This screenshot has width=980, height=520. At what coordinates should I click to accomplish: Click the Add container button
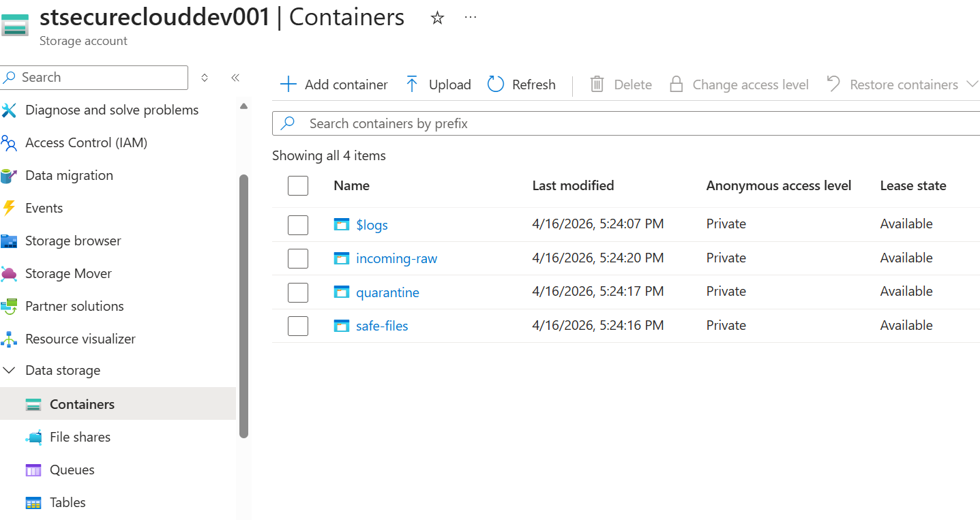333,84
